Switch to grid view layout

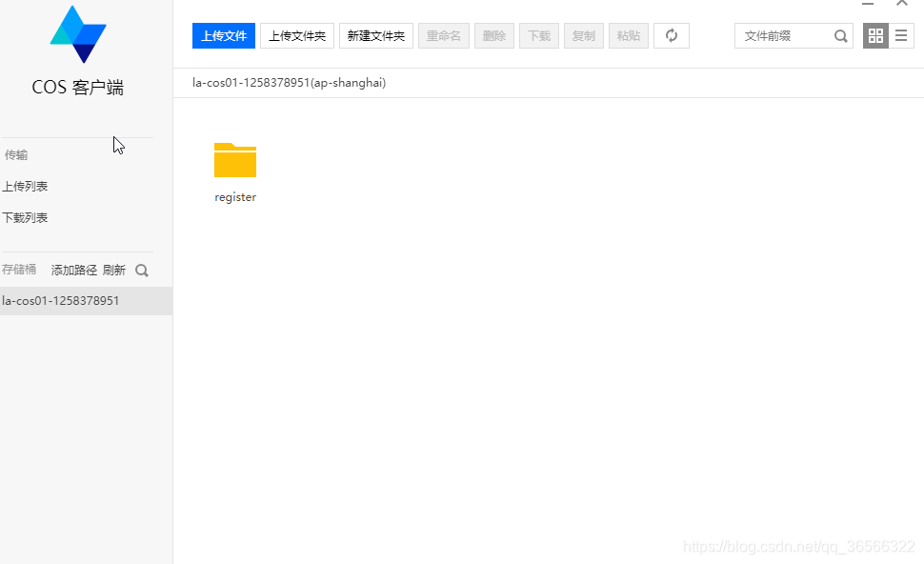pos(875,36)
